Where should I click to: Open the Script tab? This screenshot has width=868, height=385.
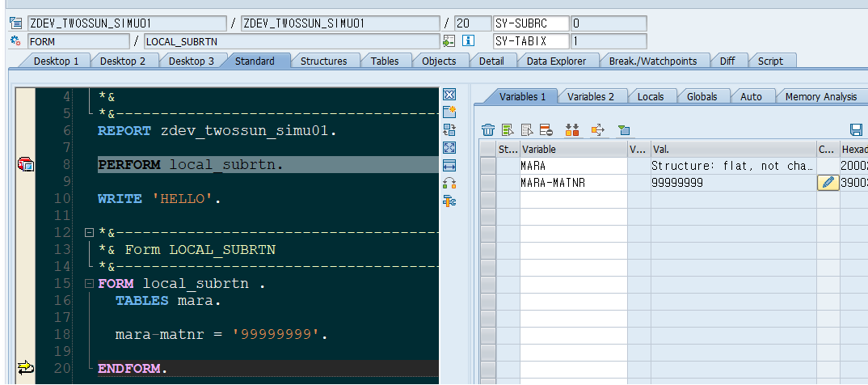point(770,61)
